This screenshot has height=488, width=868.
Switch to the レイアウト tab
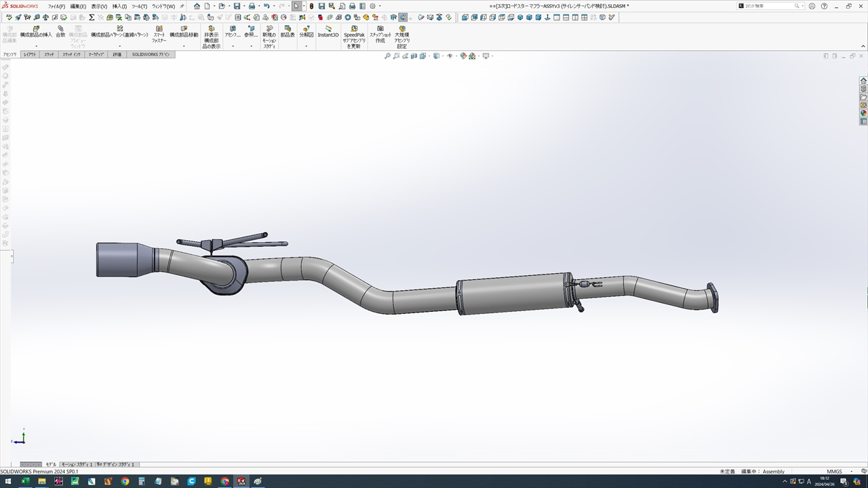(x=30, y=54)
